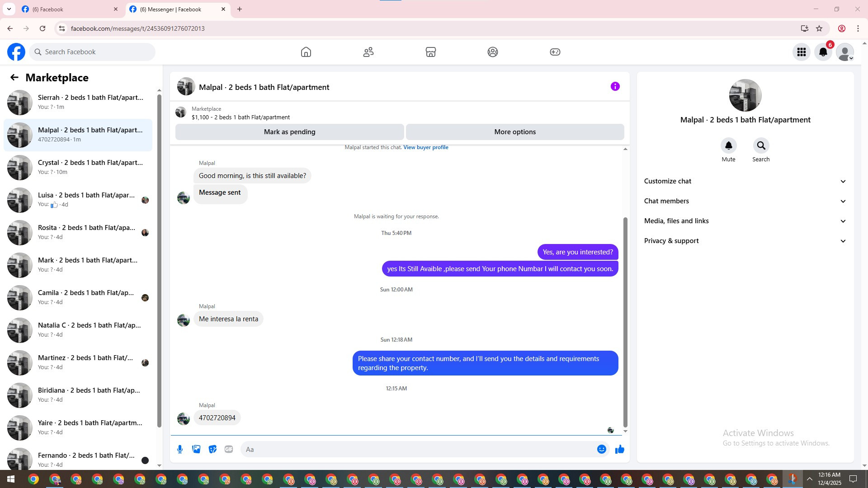Toggle the conversation information panel

click(615, 86)
